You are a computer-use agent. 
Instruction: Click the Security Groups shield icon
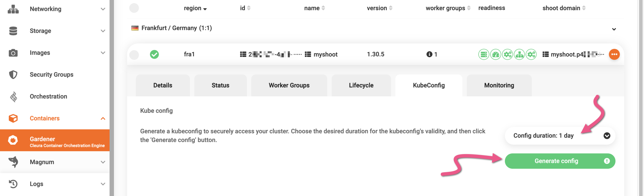13,75
